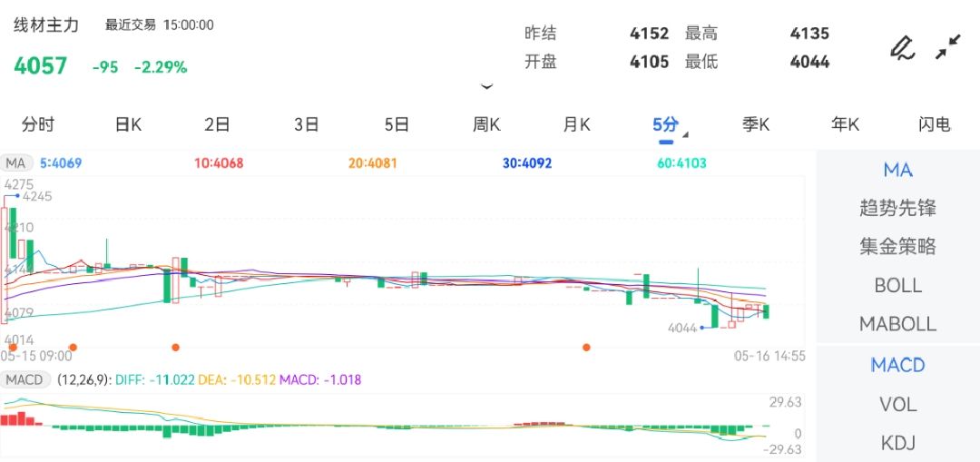980x462 pixels.
Task: Click the 线材主力 contract name
Action: point(46,25)
